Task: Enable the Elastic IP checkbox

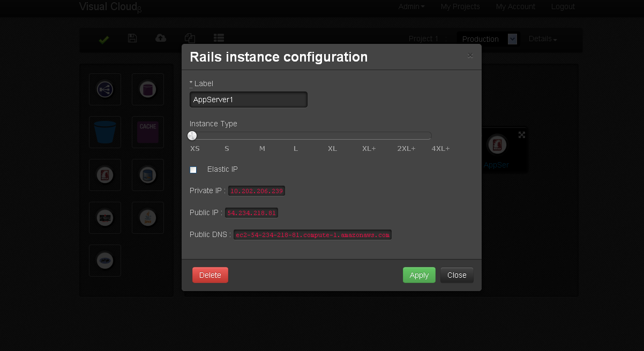Action: (193, 170)
